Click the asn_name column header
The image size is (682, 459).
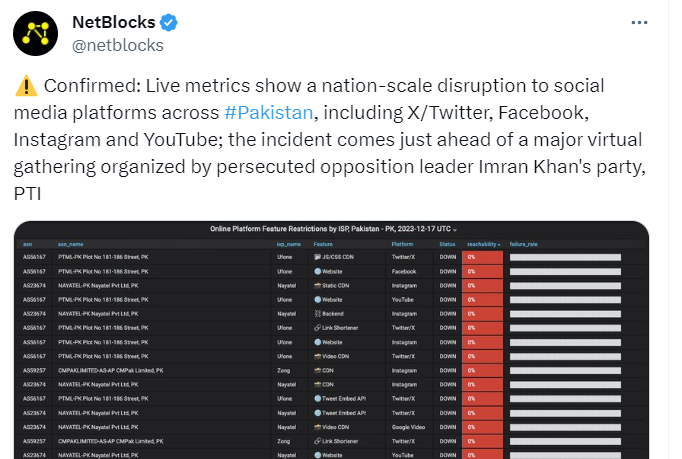[x=70, y=245]
